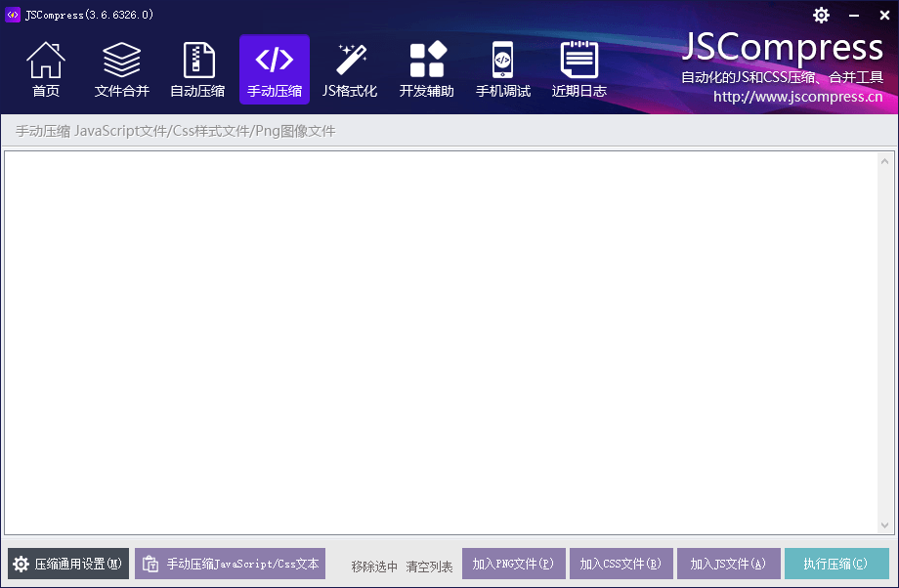Run compression with 执行压缩 button
Image resolution: width=899 pixels, height=588 pixels.
[x=836, y=564]
